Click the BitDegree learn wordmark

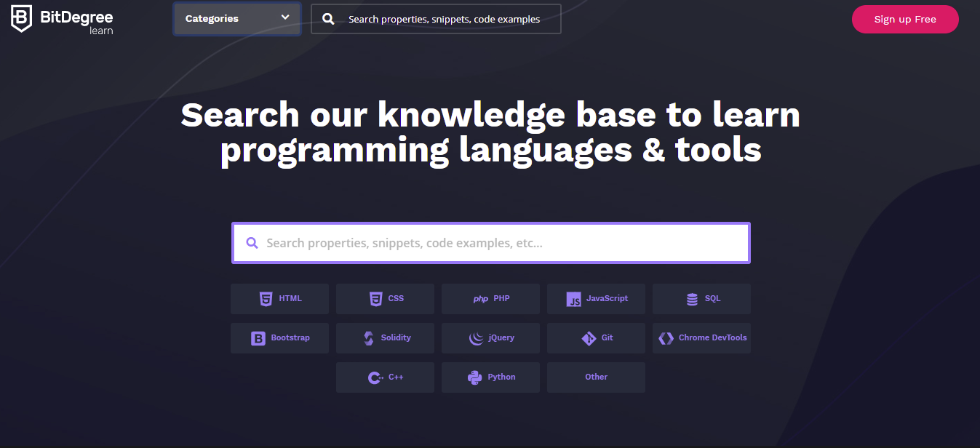point(76,21)
